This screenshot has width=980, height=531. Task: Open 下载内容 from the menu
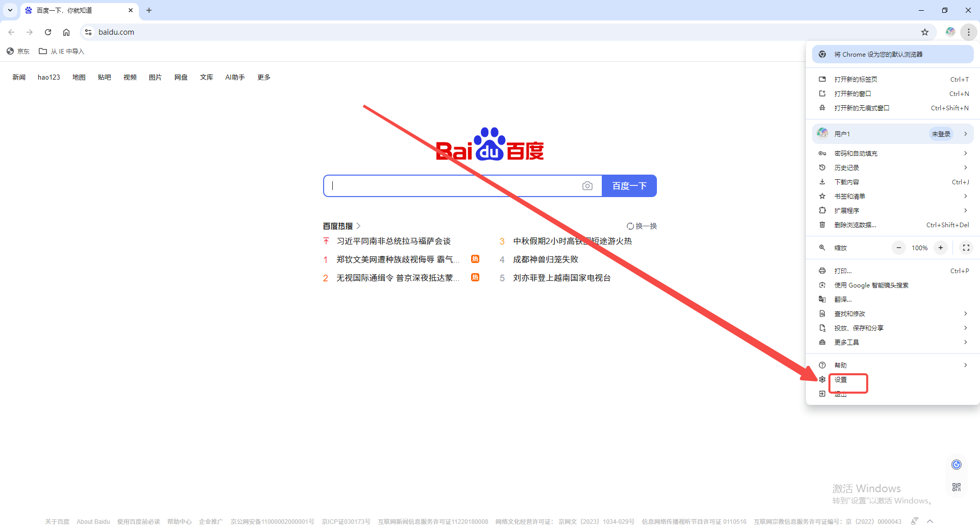click(893, 182)
